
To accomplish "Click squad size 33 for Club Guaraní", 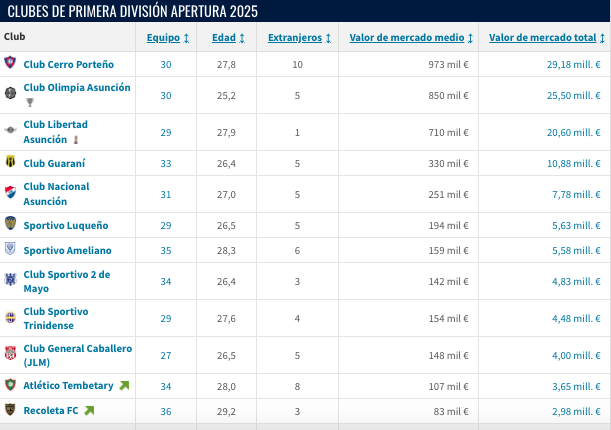I will pyautogui.click(x=166, y=164).
